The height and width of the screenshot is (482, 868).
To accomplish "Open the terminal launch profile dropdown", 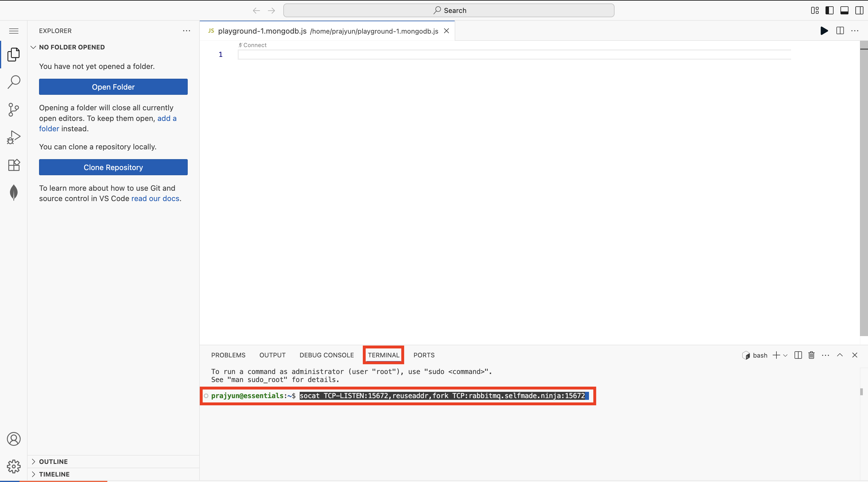I will point(785,355).
